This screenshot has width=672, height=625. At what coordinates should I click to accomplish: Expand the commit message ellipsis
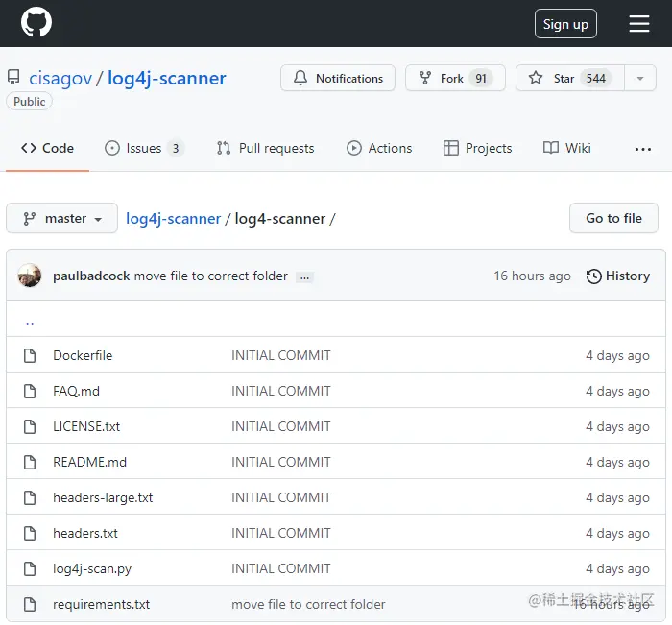click(304, 277)
